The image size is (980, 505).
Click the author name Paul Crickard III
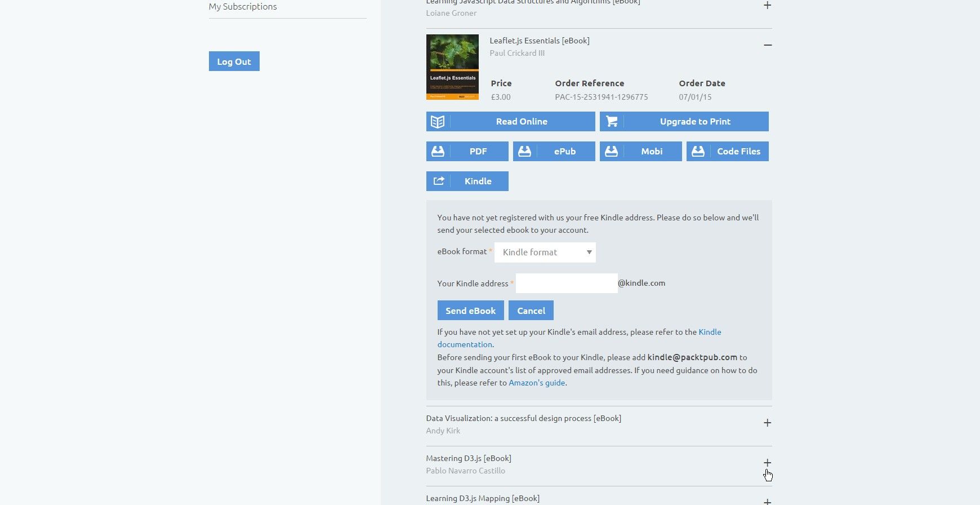517,53
